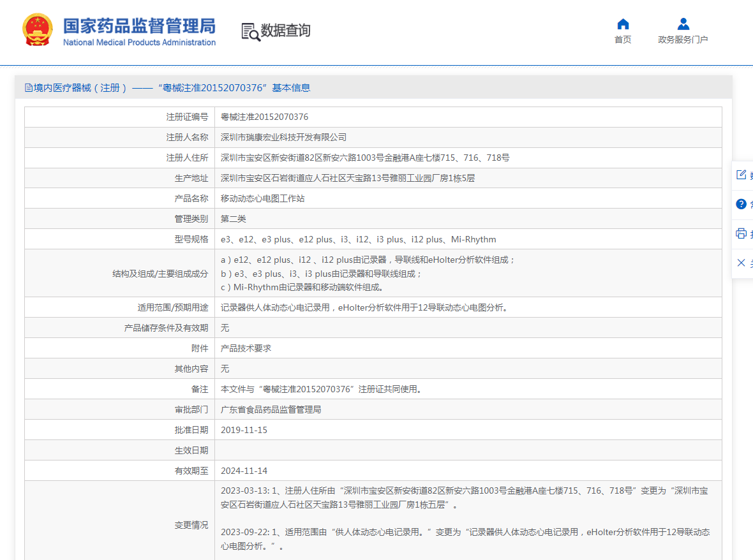753x560 pixels.
Task: Select 无 in 产品储存条件及有效期 row
Action: click(225, 328)
